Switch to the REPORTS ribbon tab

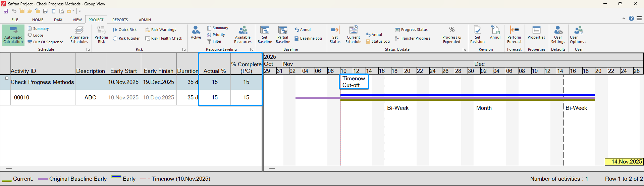coord(120,20)
